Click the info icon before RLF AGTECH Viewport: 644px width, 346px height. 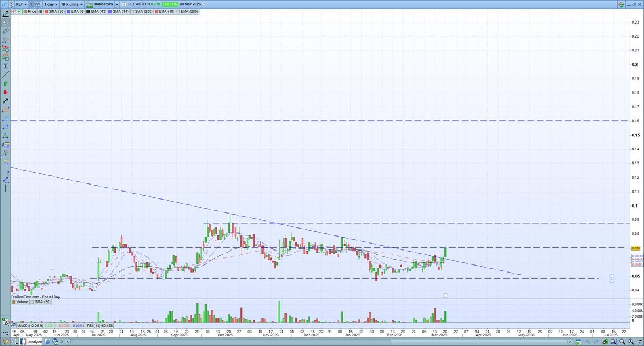tap(123, 4)
